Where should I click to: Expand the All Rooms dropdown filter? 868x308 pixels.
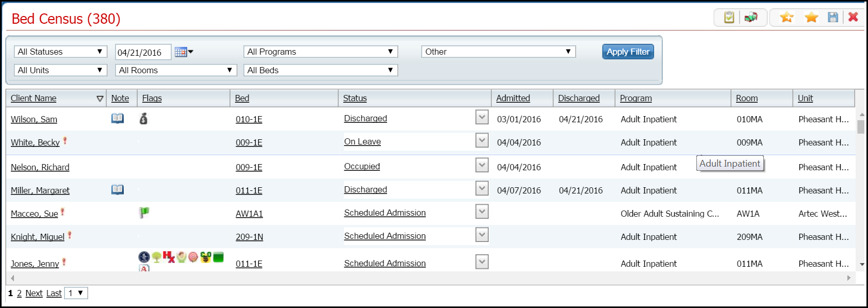pos(176,70)
